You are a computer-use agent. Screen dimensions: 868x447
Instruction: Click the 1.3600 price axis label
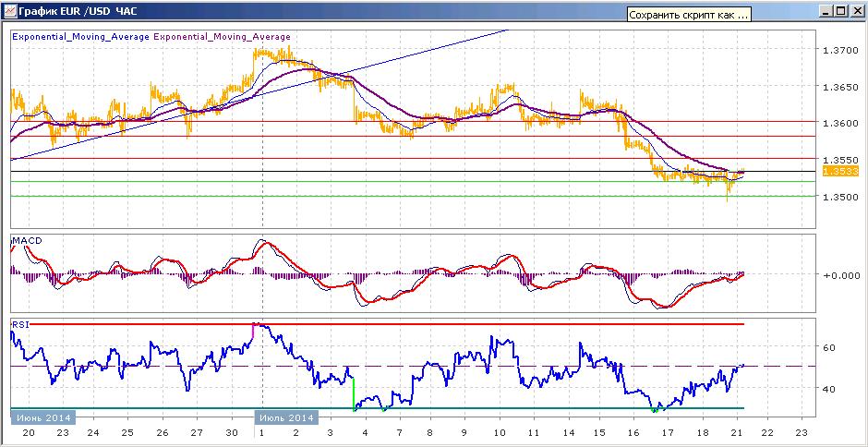[x=839, y=124]
